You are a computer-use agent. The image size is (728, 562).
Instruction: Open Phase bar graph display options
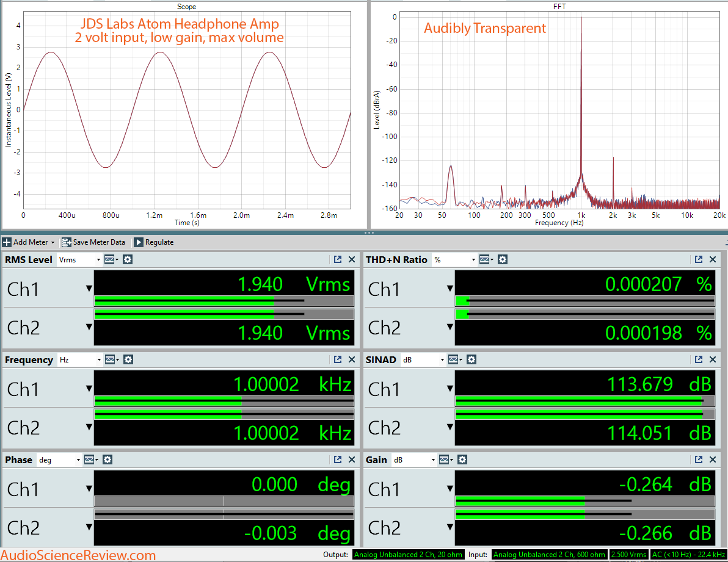[x=91, y=459]
